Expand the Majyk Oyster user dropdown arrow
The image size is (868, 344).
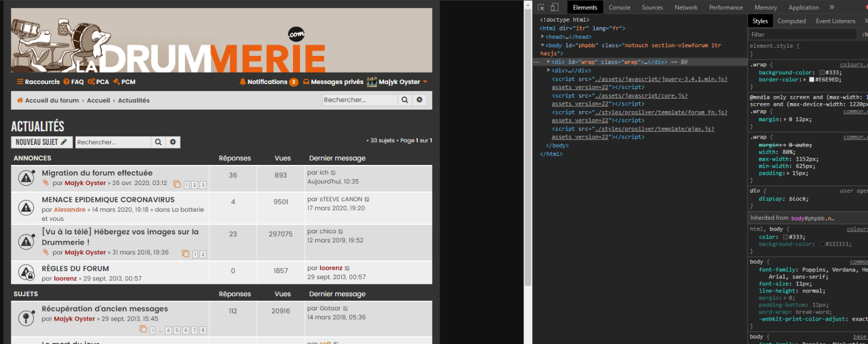click(425, 82)
